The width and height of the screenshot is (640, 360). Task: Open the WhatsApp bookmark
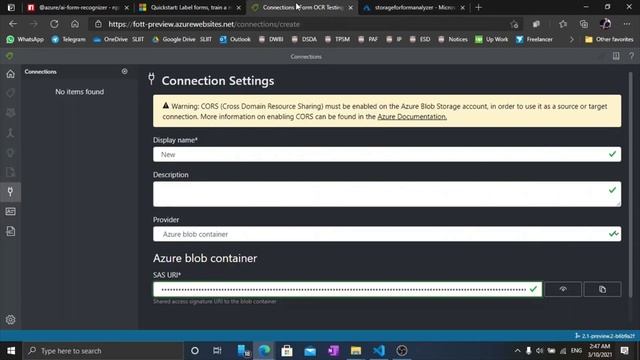tap(25, 40)
